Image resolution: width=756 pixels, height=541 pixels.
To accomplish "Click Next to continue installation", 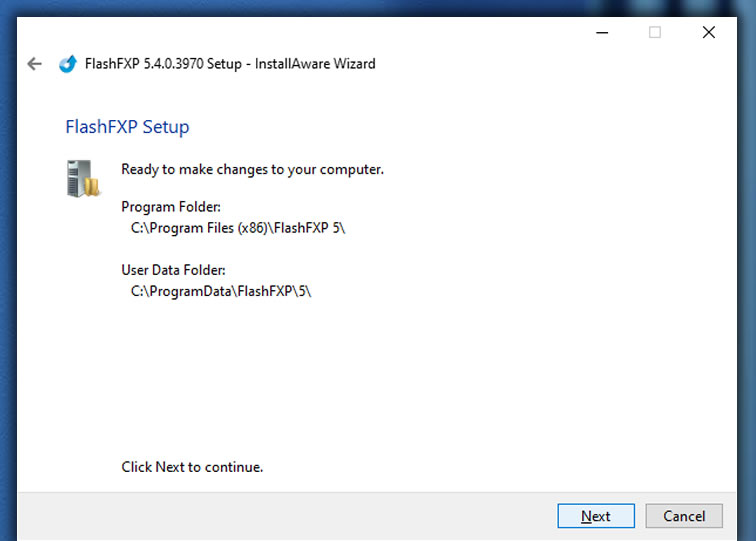I will [x=596, y=516].
